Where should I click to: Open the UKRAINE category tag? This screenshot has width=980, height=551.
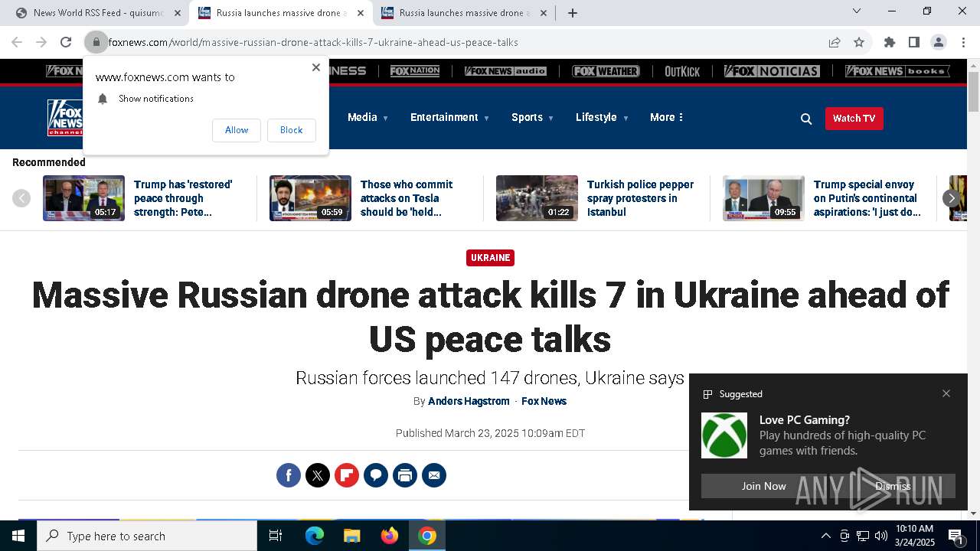(x=490, y=258)
